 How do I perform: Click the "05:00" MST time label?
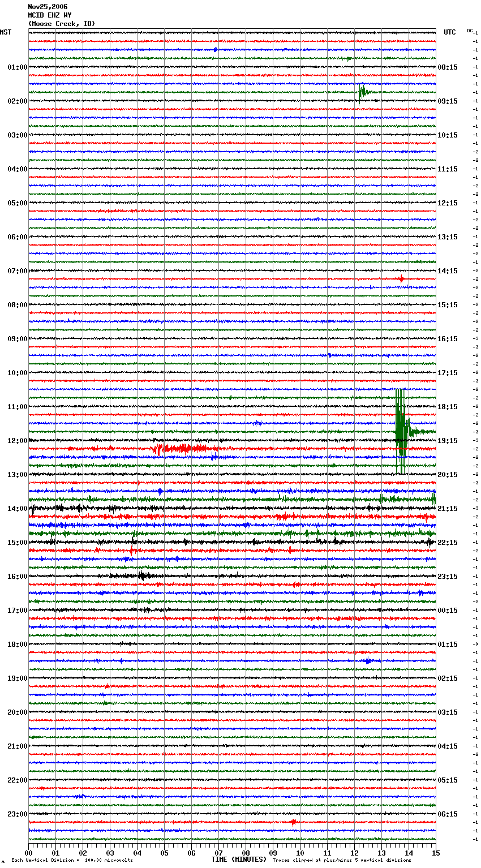(x=17, y=203)
